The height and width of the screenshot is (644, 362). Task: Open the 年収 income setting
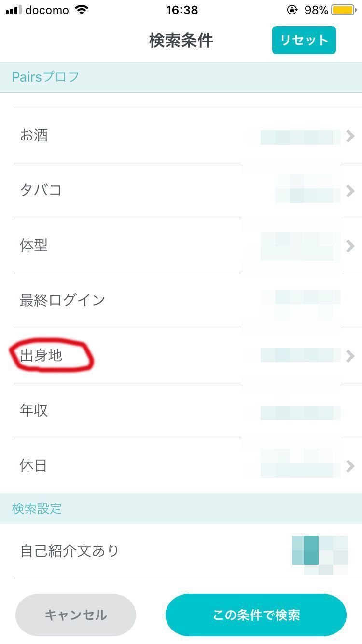tap(181, 411)
